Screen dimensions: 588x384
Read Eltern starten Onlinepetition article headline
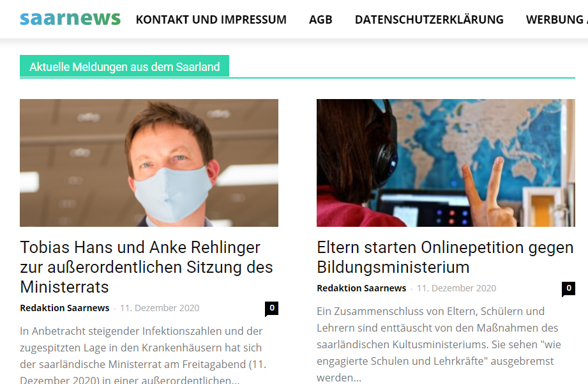(445, 257)
